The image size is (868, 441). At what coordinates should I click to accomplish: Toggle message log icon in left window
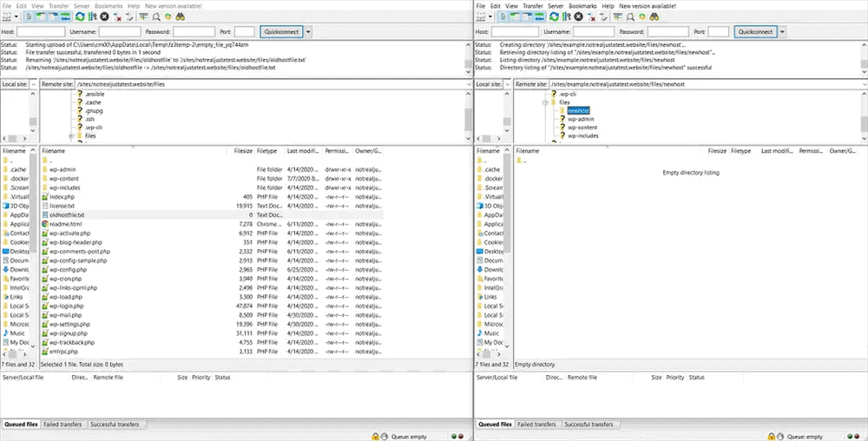coord(29,16)
